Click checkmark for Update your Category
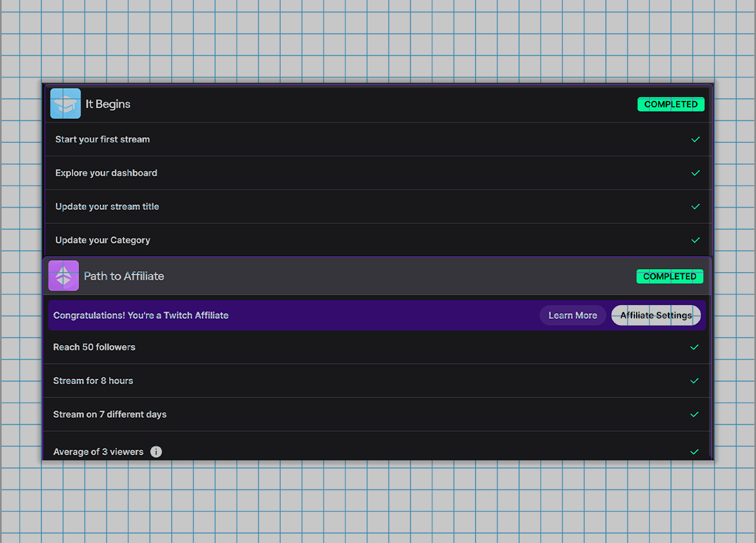 pyautogui.click(x=696, y=240)
